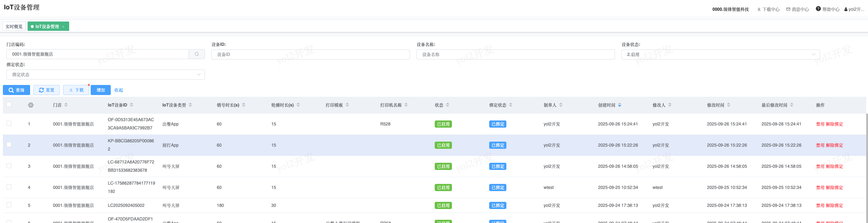Click 解除绑定 for row 2 device
Screen dimensions: 868x223
click(x=834, y=145)
